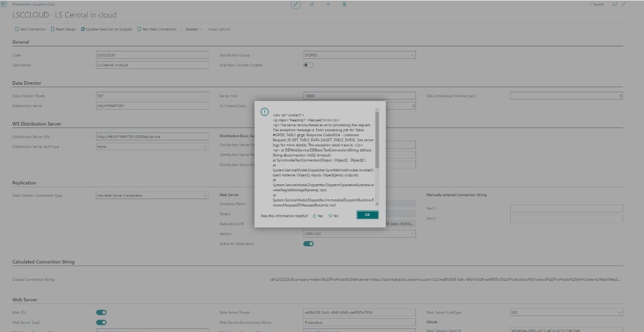644x332 pixels.
Task: Click the Display Connection String value
Action: click(x=446, y=280)
